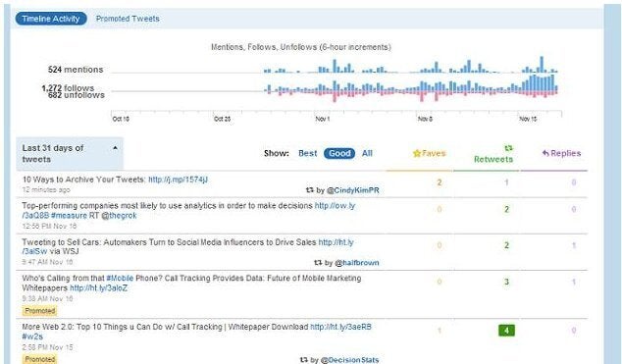Viewport: 622px width, 364px height.
Task: Click the Nov 1 marker on timeline axis
Action: [x=322, y=119]
